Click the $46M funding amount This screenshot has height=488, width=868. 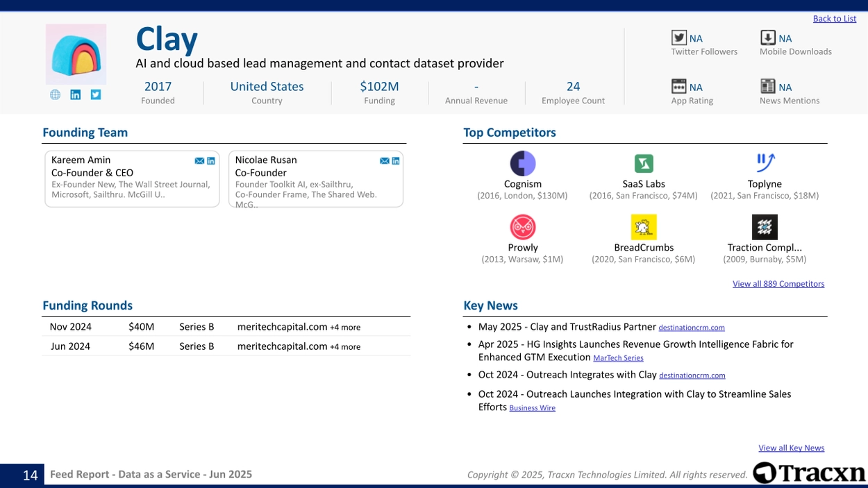[x=141, y=346]
